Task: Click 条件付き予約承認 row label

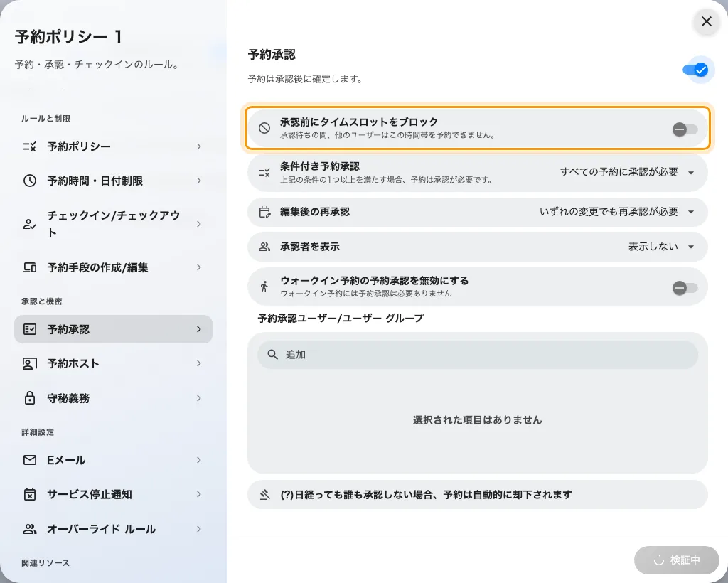Action: [x=320, y=166]
